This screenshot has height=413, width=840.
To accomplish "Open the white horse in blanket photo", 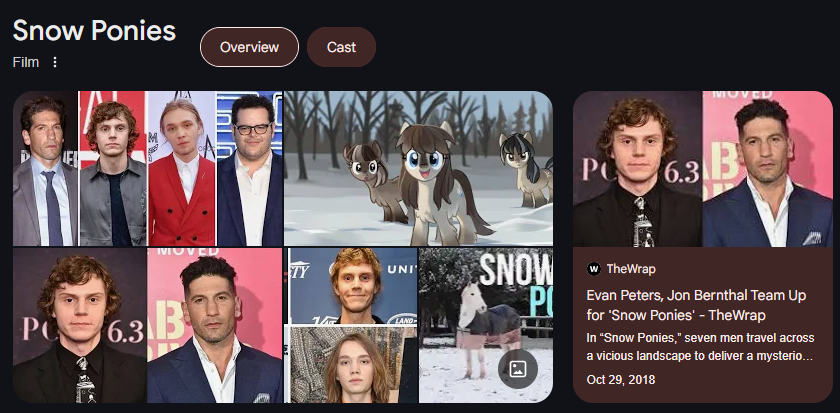I will pyautogui.click(x=485, y=325).
